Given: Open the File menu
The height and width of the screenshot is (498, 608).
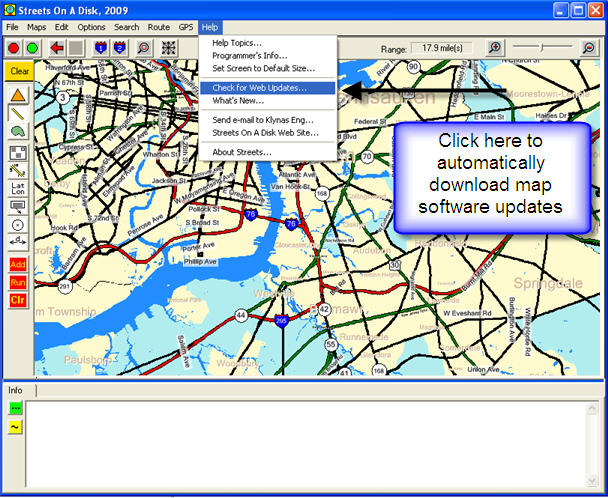Looking at the screenshot, I should coord(12,27).
